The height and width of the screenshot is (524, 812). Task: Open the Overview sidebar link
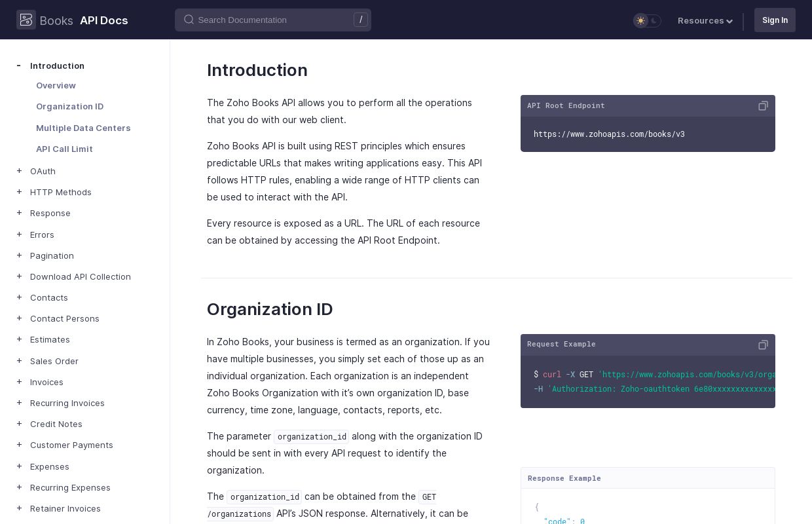coord(56,85)
